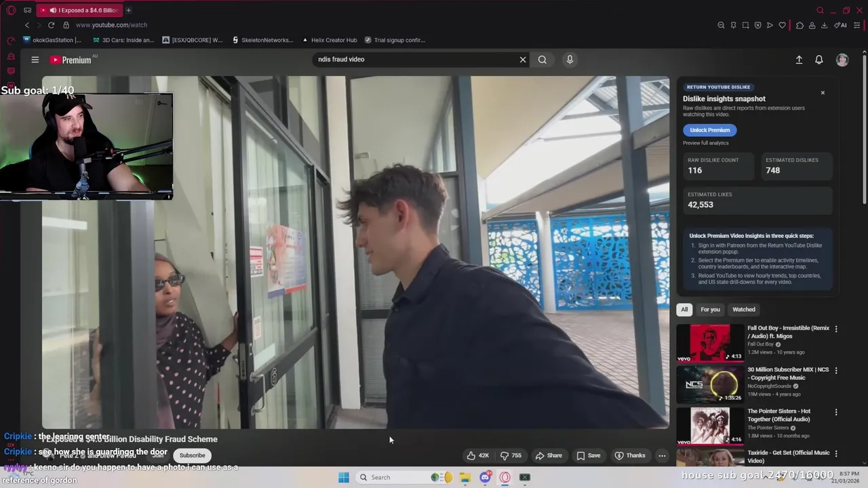Open Easy Setup sliders menu
This screenshot has height=488, width=868.
click(x=857, y=25)
